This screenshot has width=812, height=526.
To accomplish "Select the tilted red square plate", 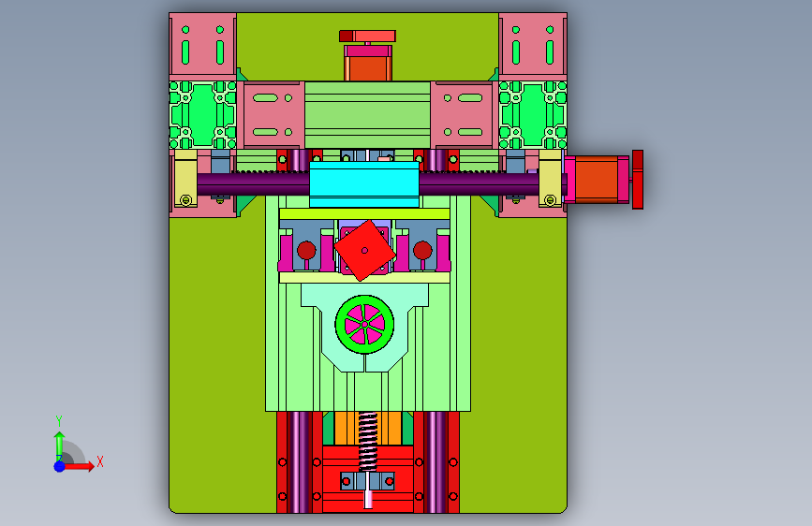I will 364,250.
